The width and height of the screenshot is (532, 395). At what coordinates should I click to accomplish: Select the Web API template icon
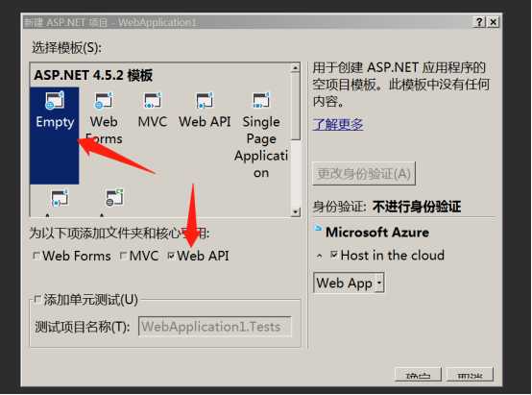[205, 100]
